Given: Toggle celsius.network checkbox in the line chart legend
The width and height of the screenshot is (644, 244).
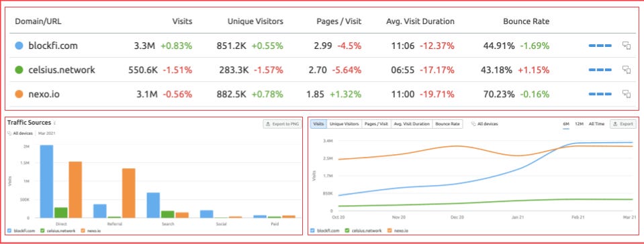Looking at the screenshot, I should [347, 231].
